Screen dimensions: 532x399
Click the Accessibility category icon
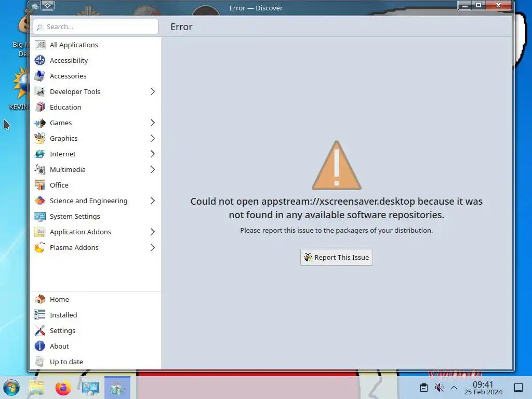39,60
